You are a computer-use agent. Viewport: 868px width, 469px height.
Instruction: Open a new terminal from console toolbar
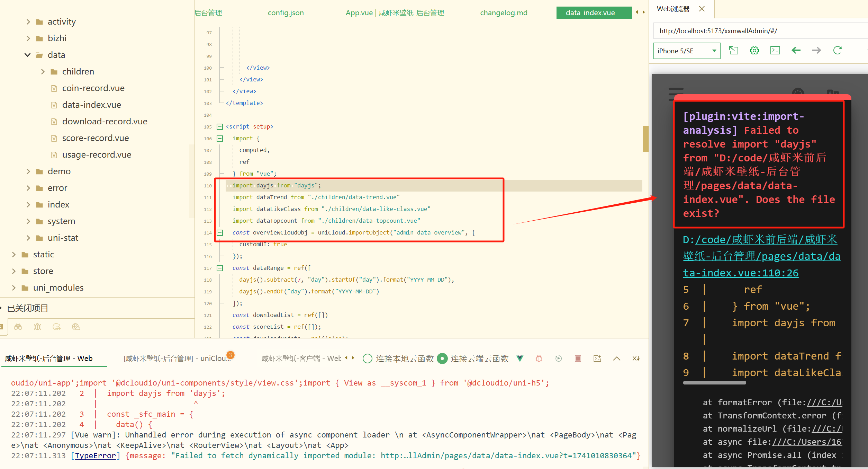pos(597,358)
